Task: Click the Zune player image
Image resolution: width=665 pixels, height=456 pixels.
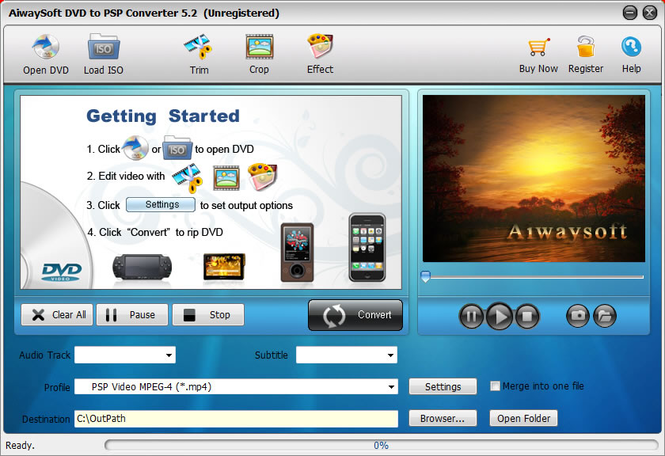Action: 297,252
